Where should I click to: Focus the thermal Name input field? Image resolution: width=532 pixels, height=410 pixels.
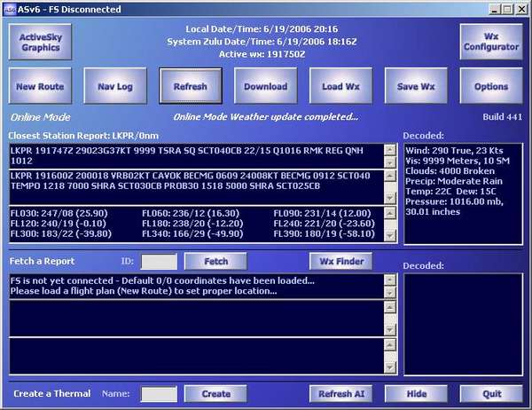pos(159,394)
